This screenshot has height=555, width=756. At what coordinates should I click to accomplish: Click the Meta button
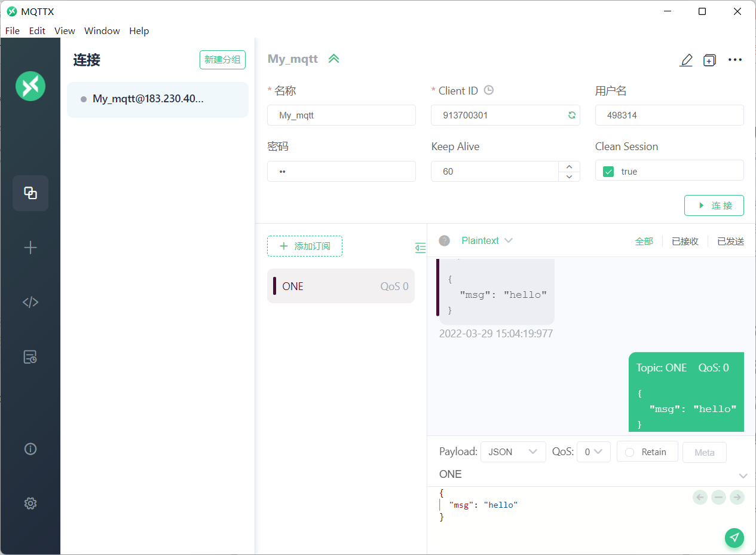click(705, 452)
